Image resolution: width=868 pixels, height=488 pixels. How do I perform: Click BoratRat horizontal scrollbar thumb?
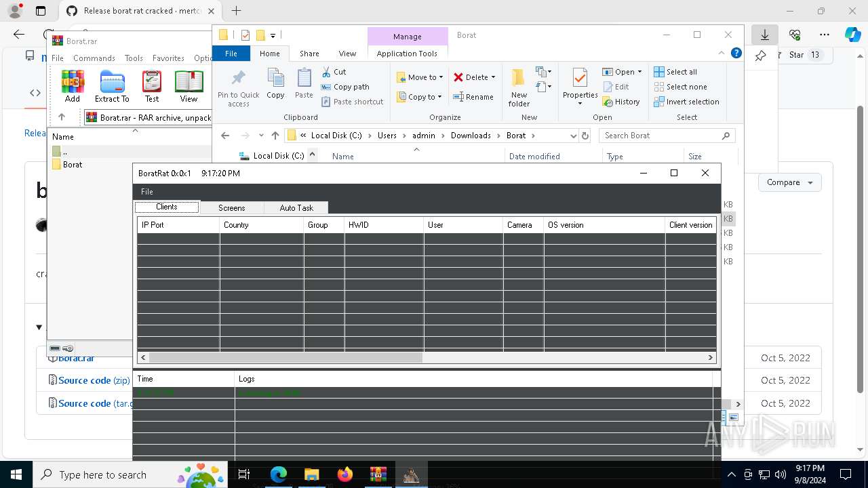click(285, 357)
